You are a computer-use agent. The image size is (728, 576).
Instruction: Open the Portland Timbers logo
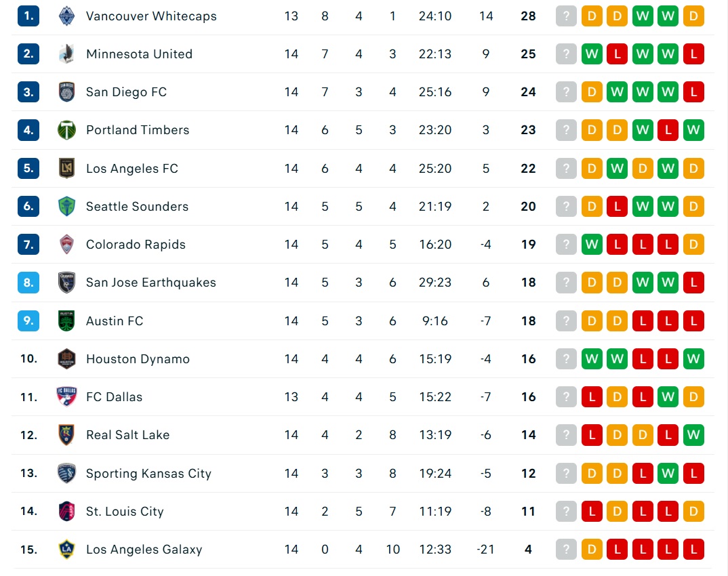pos(67,130)
